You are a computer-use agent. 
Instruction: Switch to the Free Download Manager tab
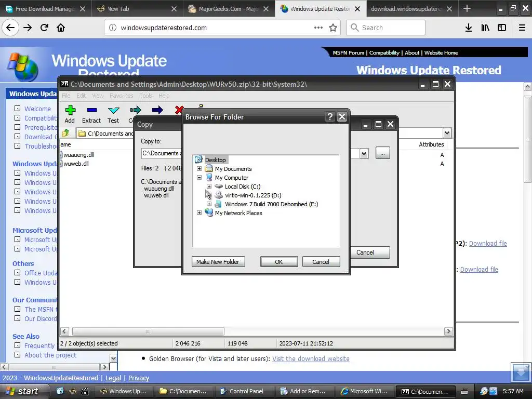coord(45,9)
